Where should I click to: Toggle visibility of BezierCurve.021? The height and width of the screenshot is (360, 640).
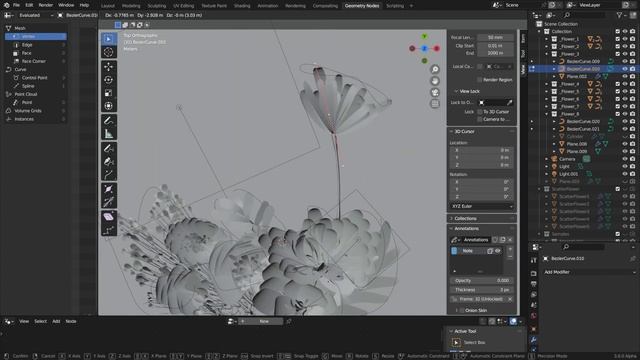pos(625,129)
